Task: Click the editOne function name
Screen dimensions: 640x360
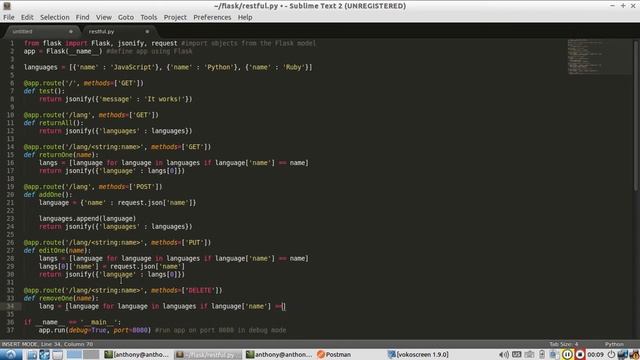Action: tap(52, 251)
